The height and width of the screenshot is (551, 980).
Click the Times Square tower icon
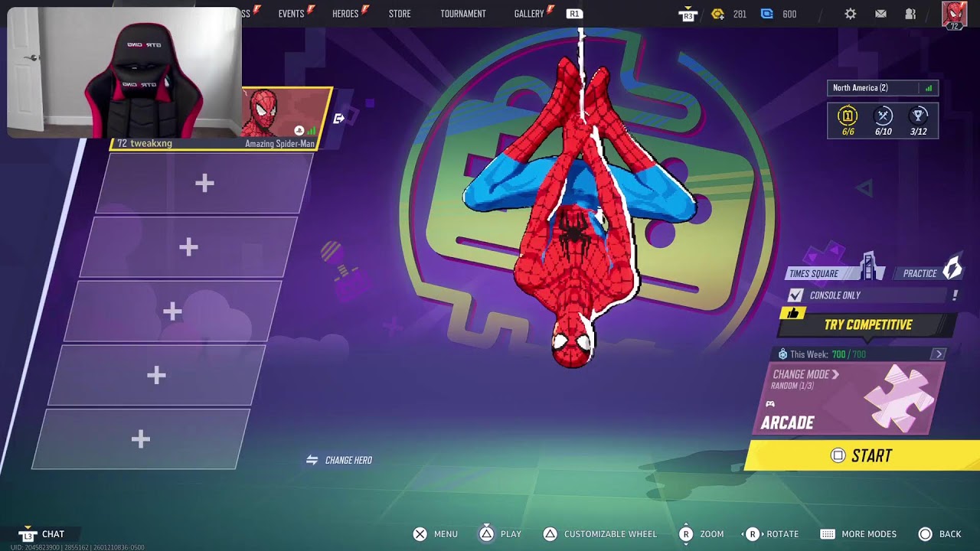pos(868,266)
